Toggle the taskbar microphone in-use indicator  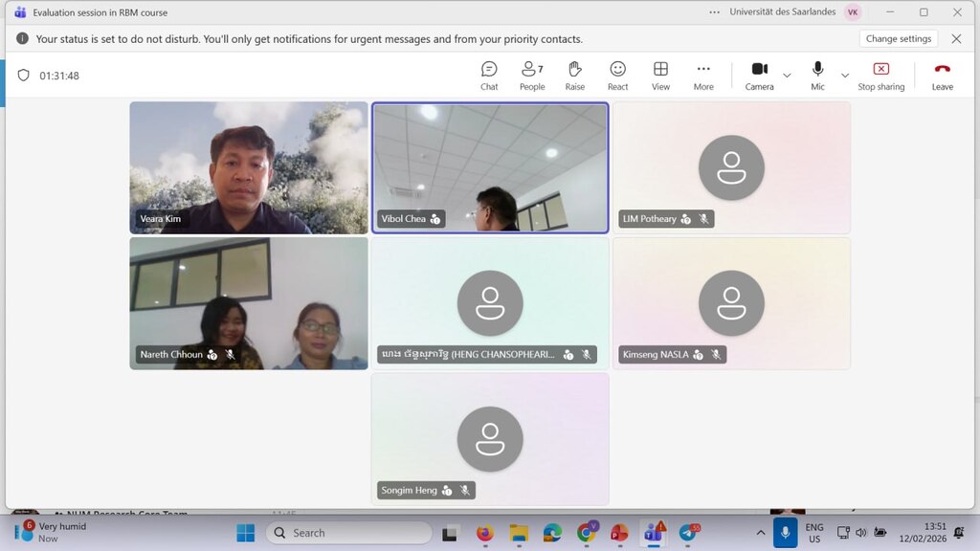coord(785,533)
